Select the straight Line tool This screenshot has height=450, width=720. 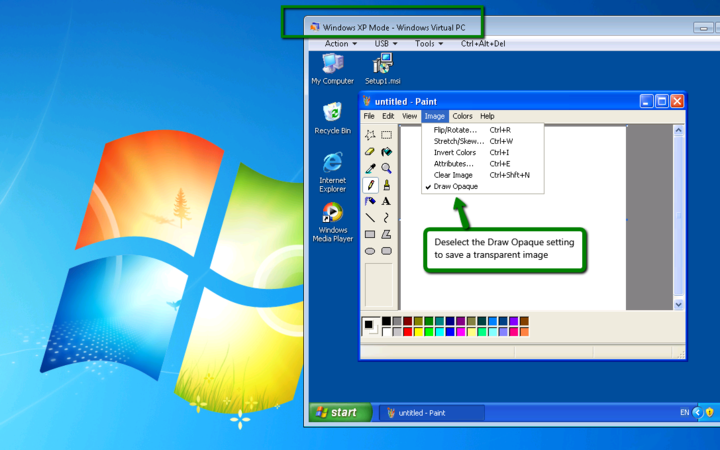pyautogui.click(x=370, y=218)
